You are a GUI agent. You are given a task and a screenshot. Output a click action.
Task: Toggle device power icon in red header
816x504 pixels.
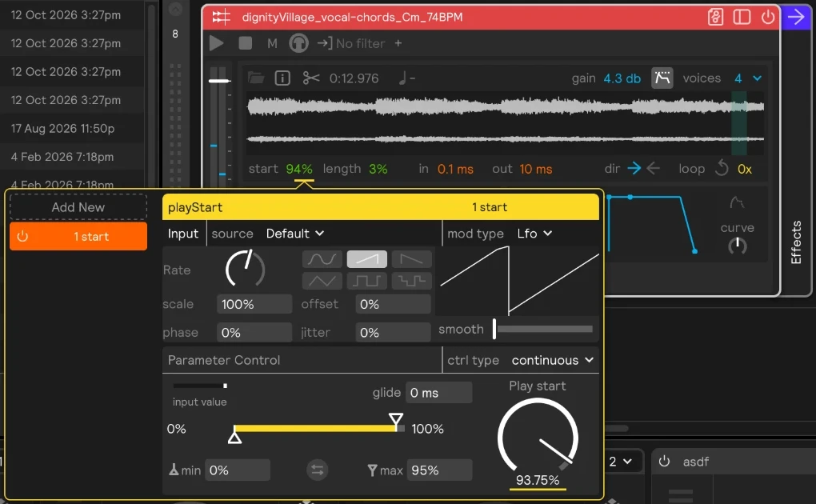coord(768,17)
